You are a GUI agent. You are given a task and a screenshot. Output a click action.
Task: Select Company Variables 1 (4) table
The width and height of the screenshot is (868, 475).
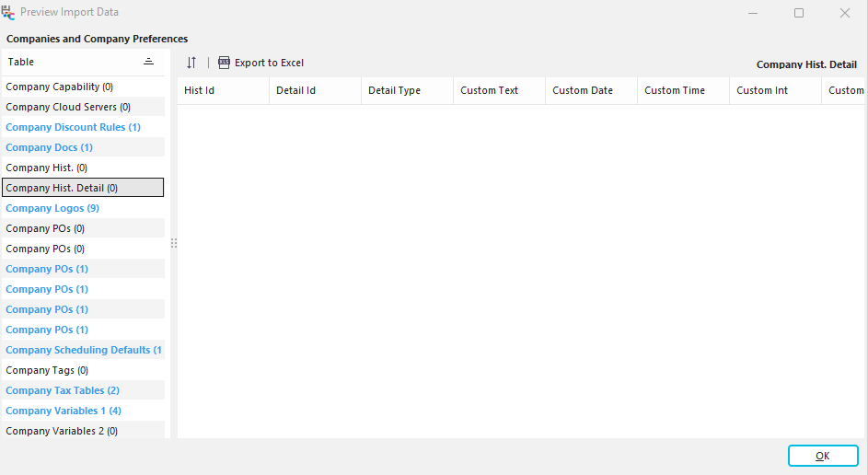click(64, 411)
